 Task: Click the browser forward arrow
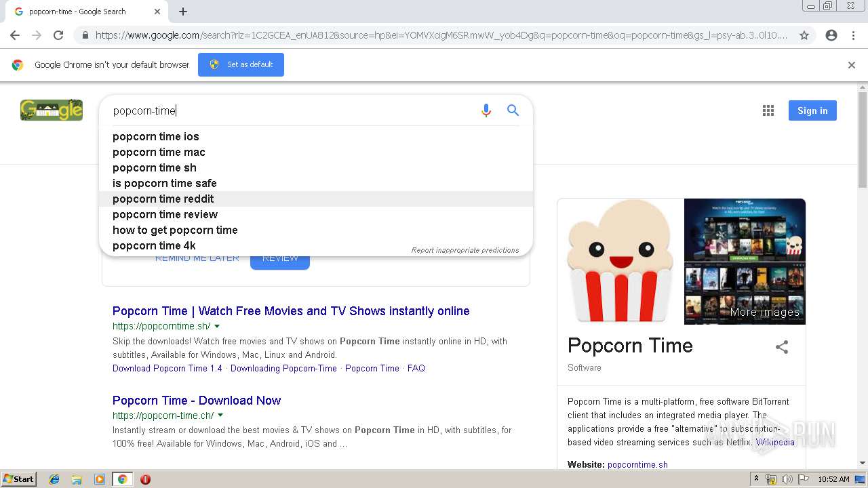coord(37,35)
